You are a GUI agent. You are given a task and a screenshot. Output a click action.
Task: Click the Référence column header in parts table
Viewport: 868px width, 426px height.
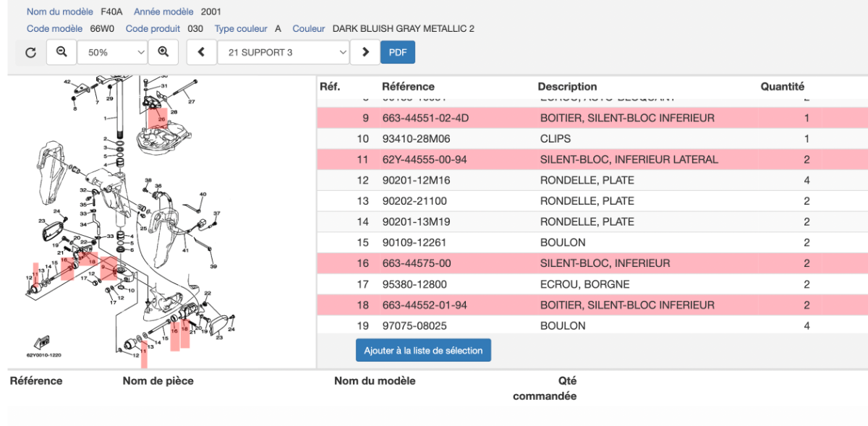408,87
